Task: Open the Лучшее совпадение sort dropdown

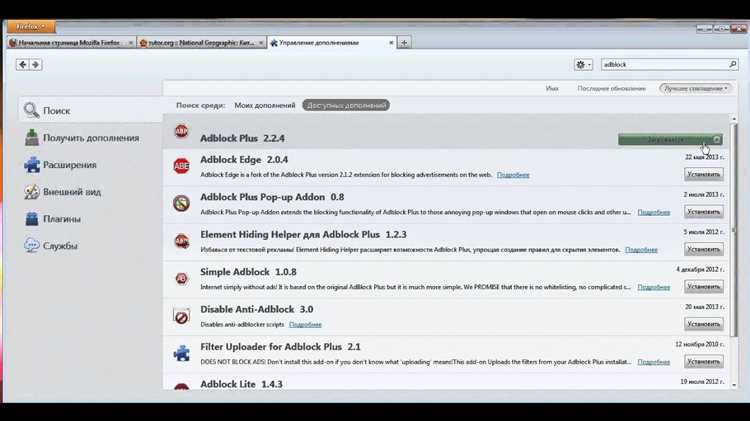Action: pos(695,89)
